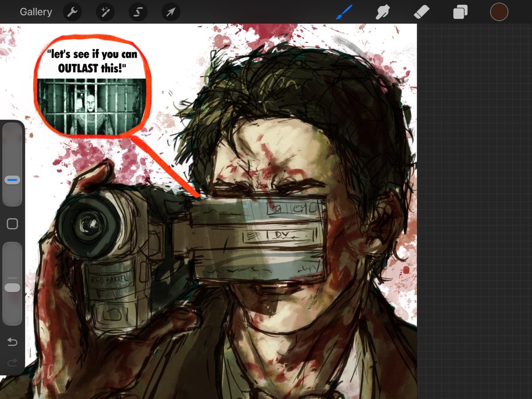The image size is (532, 399).
Task: Click the "DV" marking on camera screen
Action: pyautogui.click(x=282, y=234)
